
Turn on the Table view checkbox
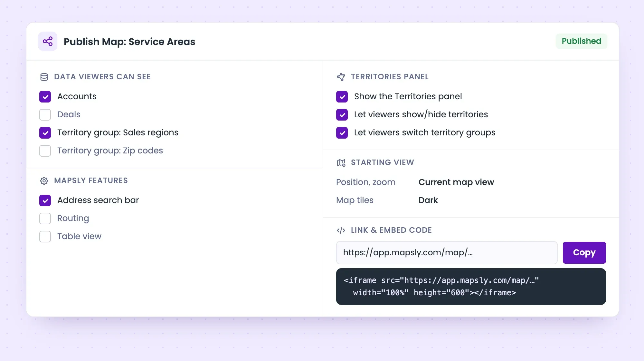[45, 237]
